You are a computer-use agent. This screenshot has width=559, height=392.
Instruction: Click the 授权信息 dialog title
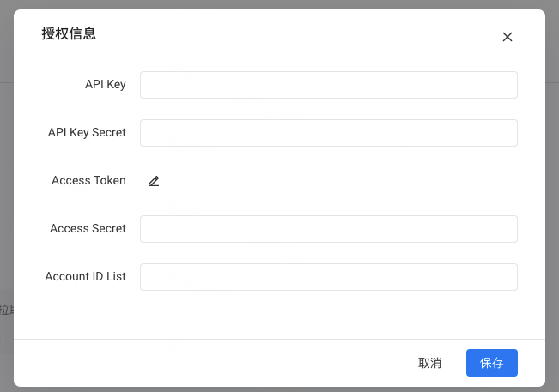[69, 33]
